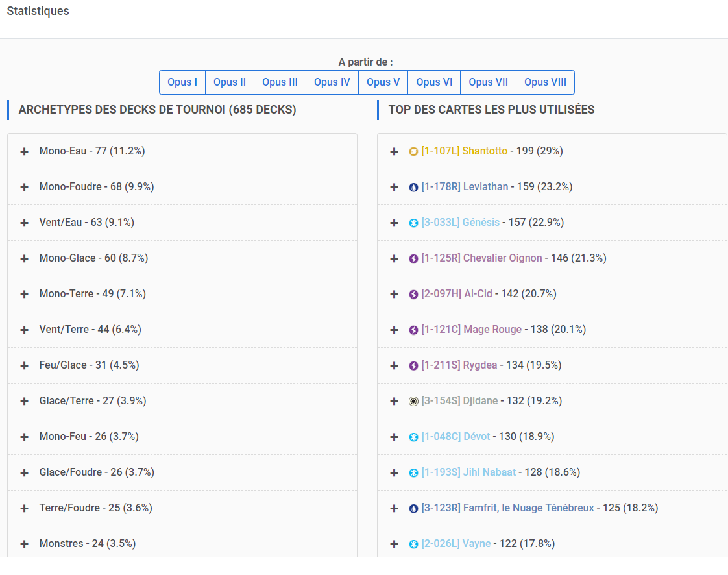This screenshot has width=728, height=575.
Task: Filter statistics from Opus II
Action: [x=230, y=82]
